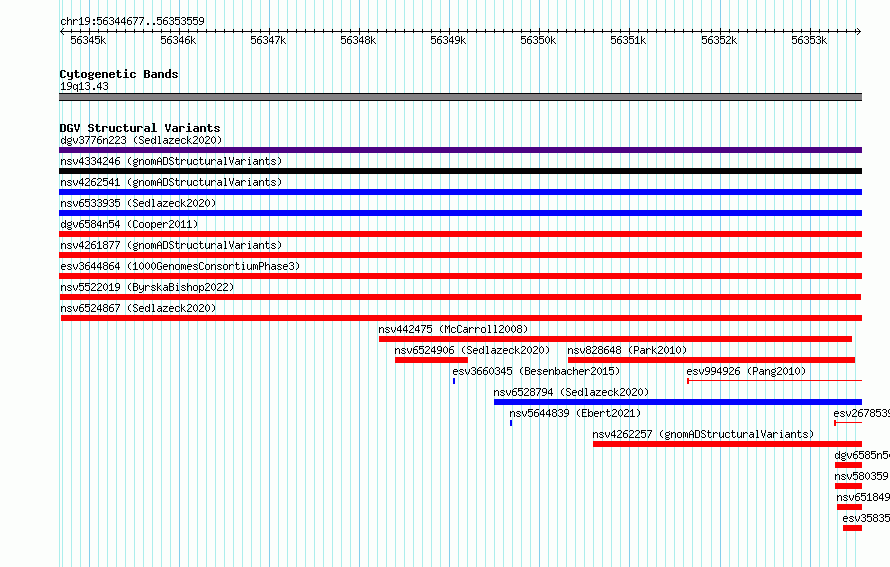This screenshot has height=567, width=890.
Task: Open nsv4334246 (gnomADStructuralVariants) label
Action: pyautogui.click(x=171, y=161)
